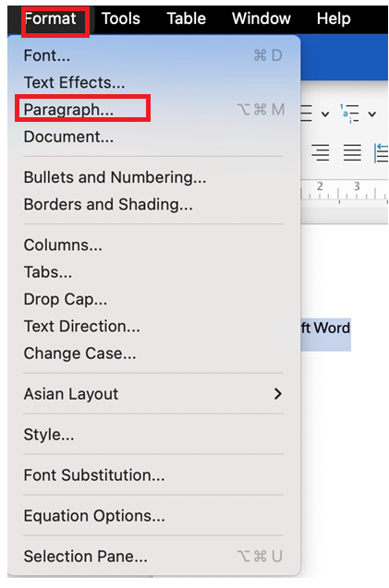
Task: Expand the Asian Layout submenu
Action: point(153,394)
